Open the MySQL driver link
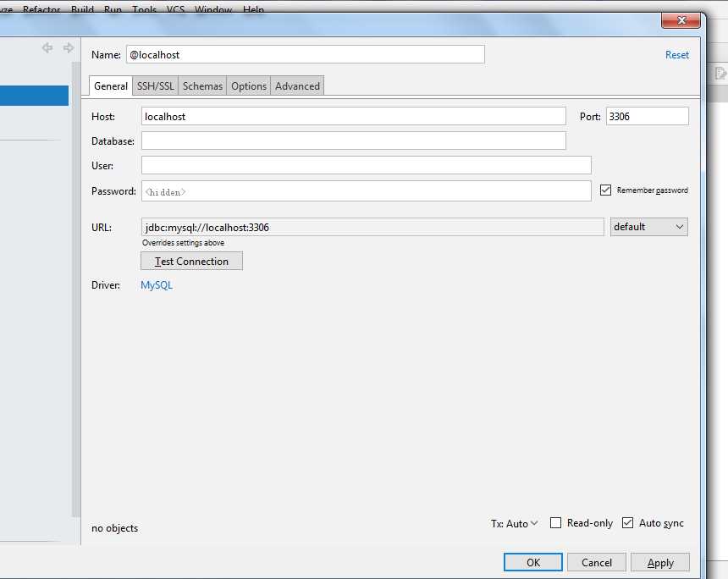The image size is (728, 579). pyautogui.click(x=157, y=284)
